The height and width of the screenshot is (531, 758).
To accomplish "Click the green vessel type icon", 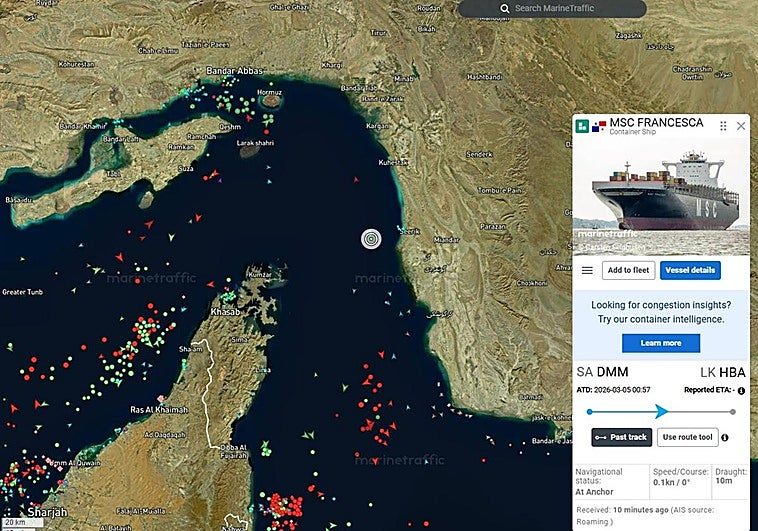I will (x=582, y=126).
